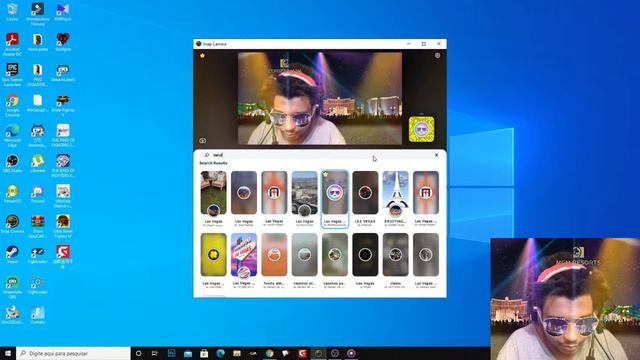
Task: Select the highlighted sunglasses Las Vegas lens
Action: tap(335, 193)
